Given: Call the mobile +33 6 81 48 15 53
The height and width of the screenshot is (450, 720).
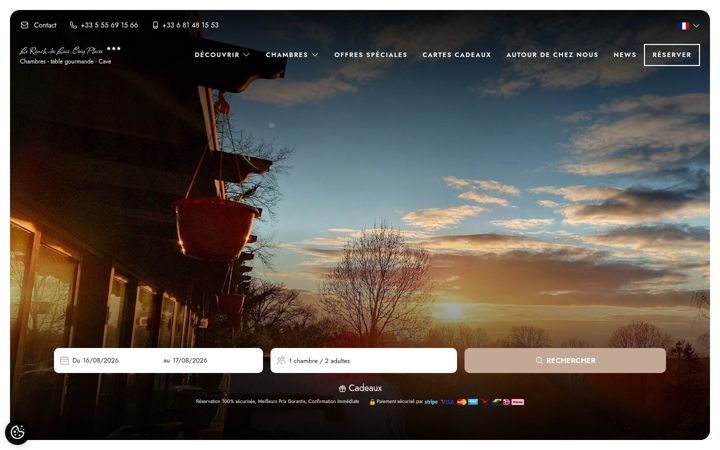Looking at the screenshot, I should [x=191, y=25].
